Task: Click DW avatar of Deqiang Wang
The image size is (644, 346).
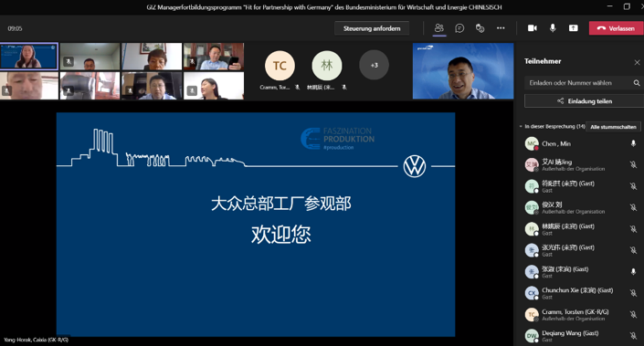Action: [532, 336]
